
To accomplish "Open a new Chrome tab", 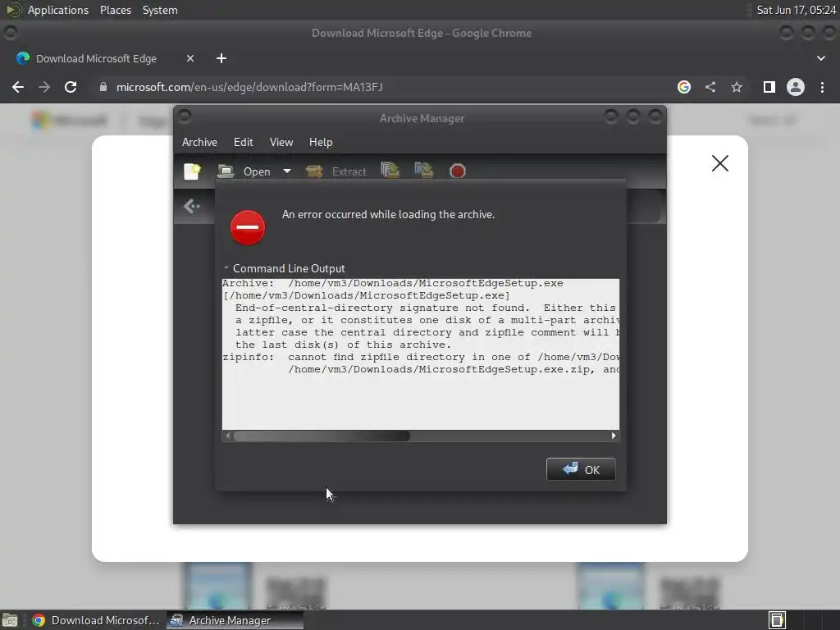I will click(x=221, y=58).
